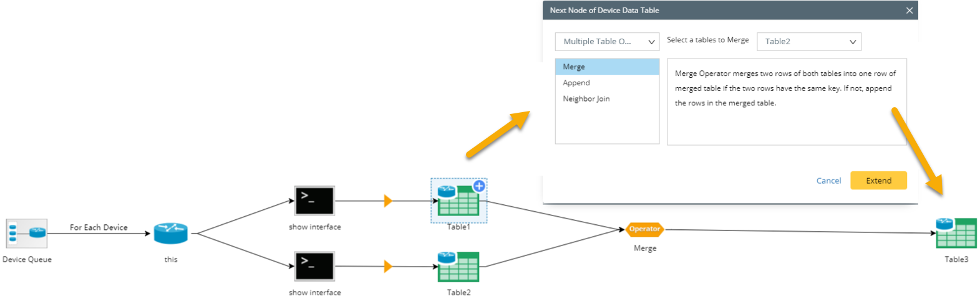Image resolution: width=980 pixels, height=299 pixels.
Task: Click the Device Queue node icon
Action: [x=27, y=234]
